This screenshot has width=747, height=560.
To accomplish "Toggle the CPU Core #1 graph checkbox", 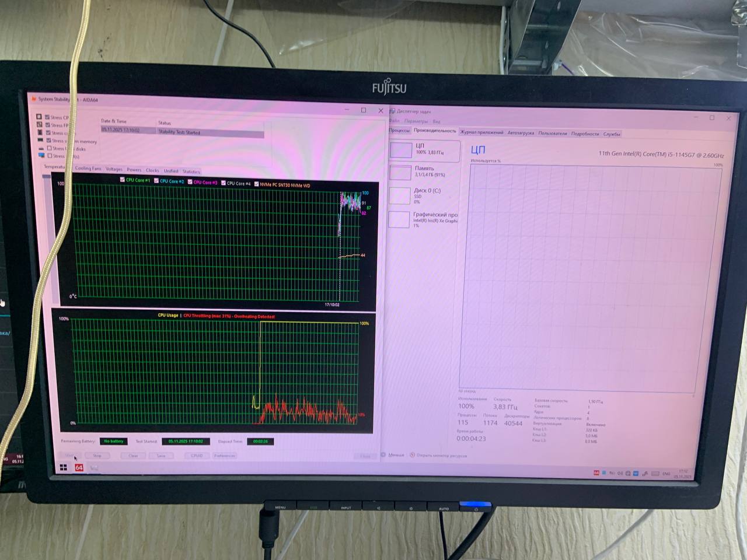I will click(x=122, y=180).
